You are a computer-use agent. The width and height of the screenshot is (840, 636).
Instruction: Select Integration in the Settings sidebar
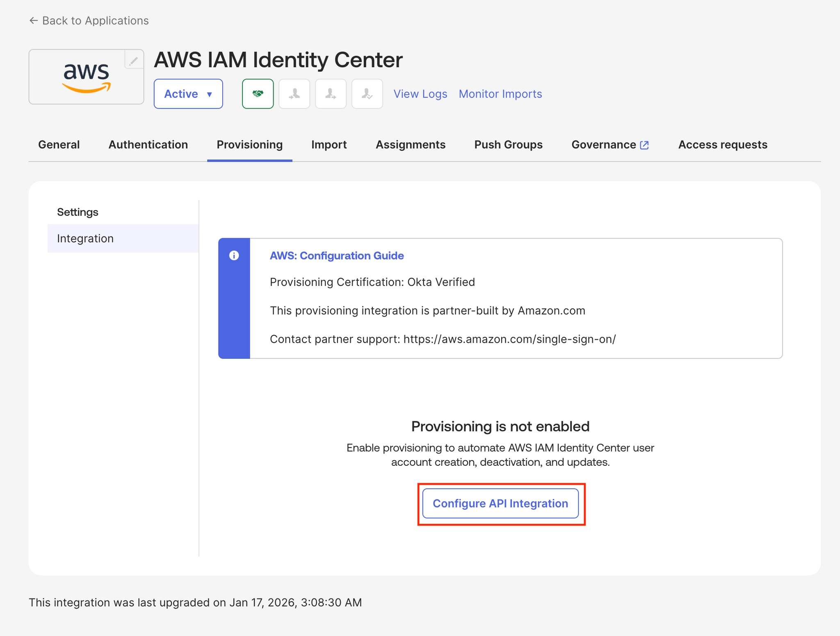[85, 238]
